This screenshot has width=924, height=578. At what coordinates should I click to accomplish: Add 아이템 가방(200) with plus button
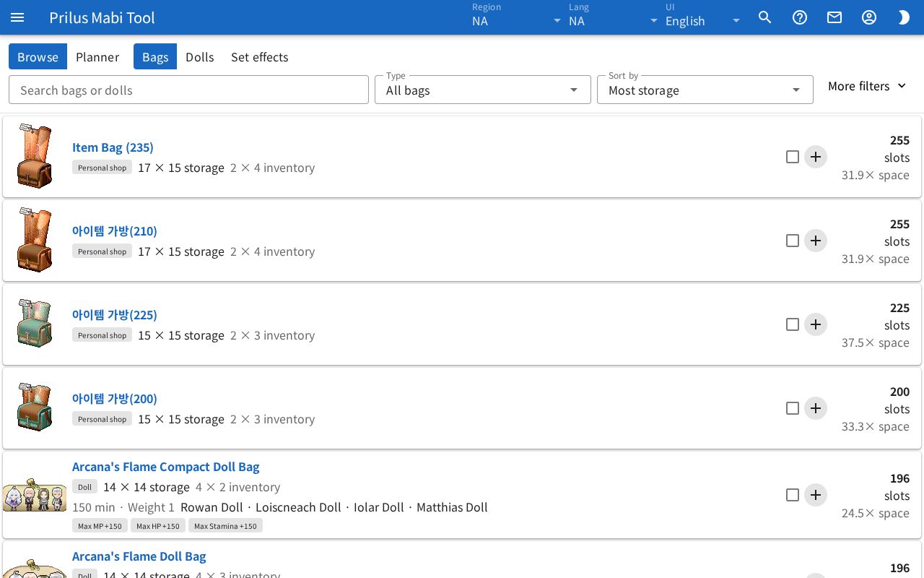[x=816, y=408]
